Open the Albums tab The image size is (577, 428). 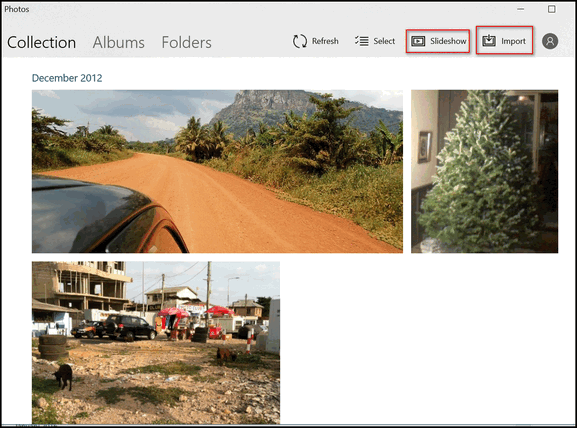pos(118,42)
